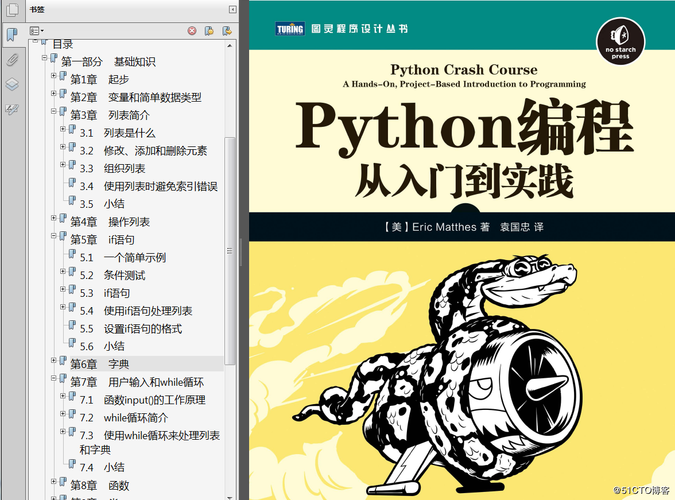The height and width of the screenshot is (500, 675).
Task: Expand the 3.3 组织列表 node
Action: [x=63, y=165]
